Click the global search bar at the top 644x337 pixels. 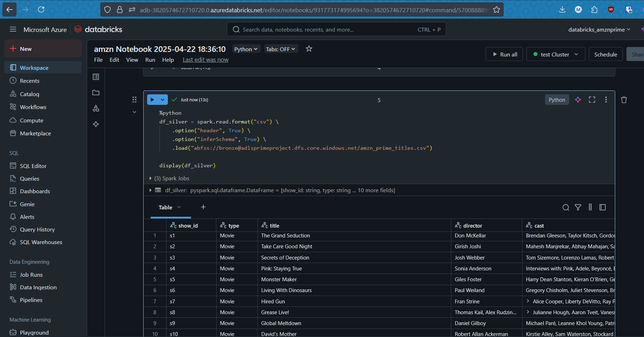pos(336,29)
